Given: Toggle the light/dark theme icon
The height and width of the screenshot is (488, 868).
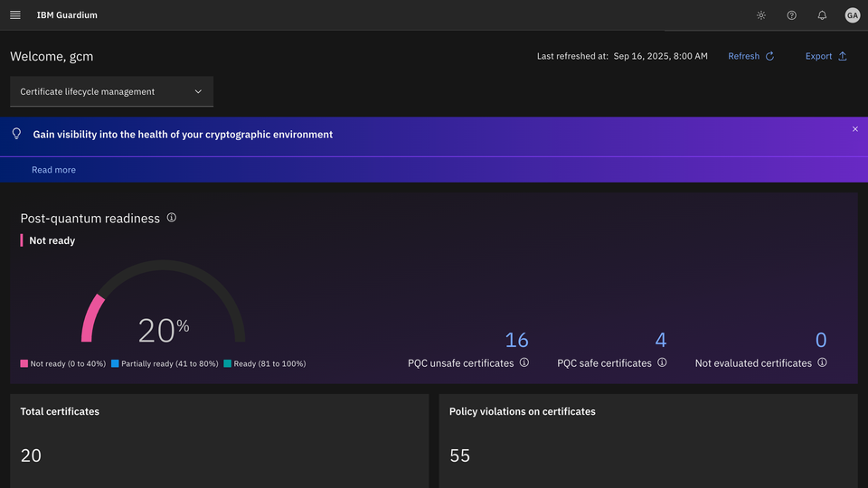Looking at the screenshot, I should 761,15.
